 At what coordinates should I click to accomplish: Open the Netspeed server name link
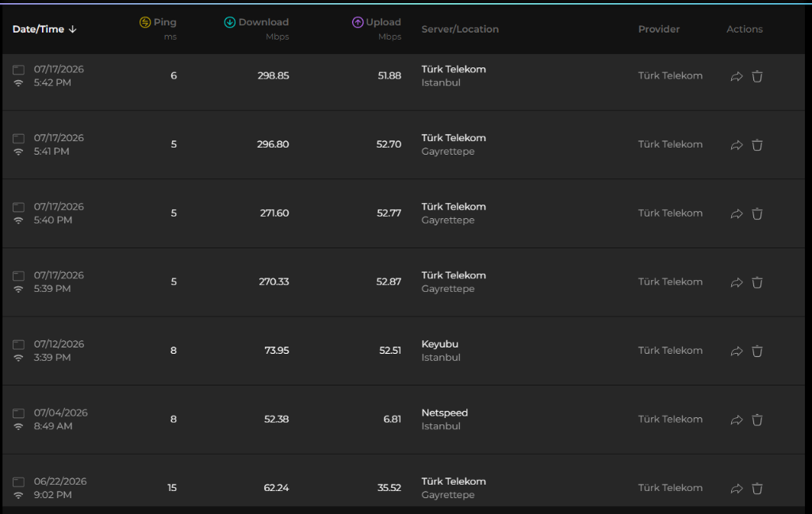(x=444, y=412)
